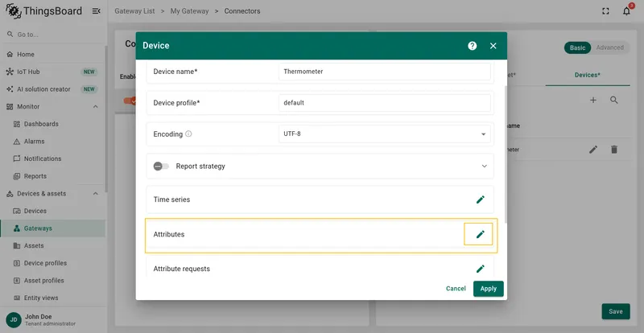Click the IoT Hub sidebar icon
The height and width of the screenshot is (333, 644).
pyautogui.click(x=10, y=72)
